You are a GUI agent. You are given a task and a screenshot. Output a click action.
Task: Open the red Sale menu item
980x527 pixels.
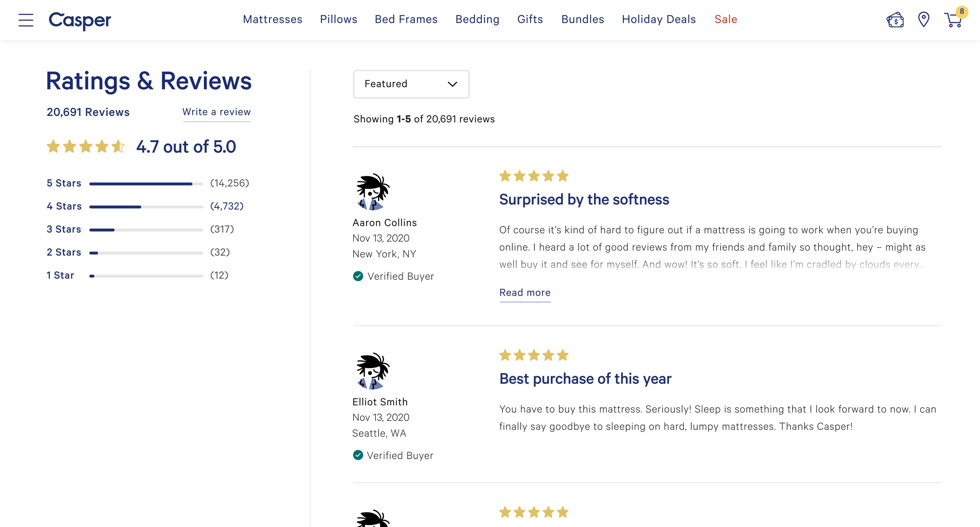click(725, 19)
